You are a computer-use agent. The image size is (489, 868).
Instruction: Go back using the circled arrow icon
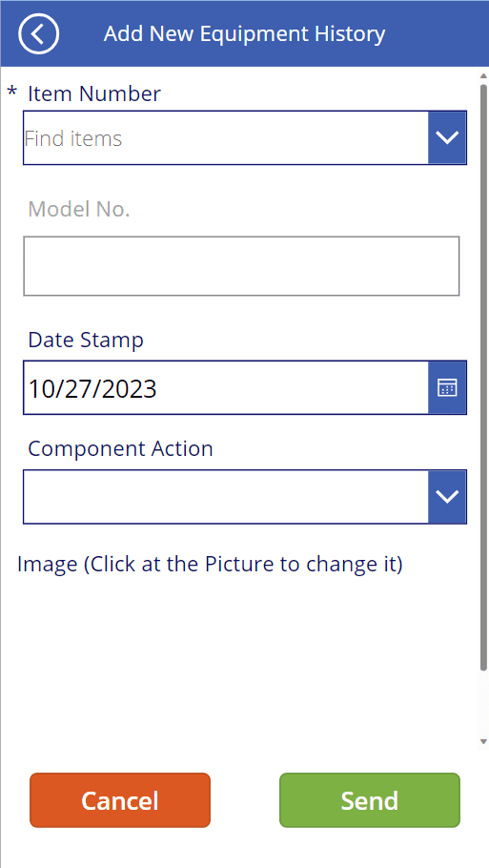pyautogui.click(x=38, y=33)
